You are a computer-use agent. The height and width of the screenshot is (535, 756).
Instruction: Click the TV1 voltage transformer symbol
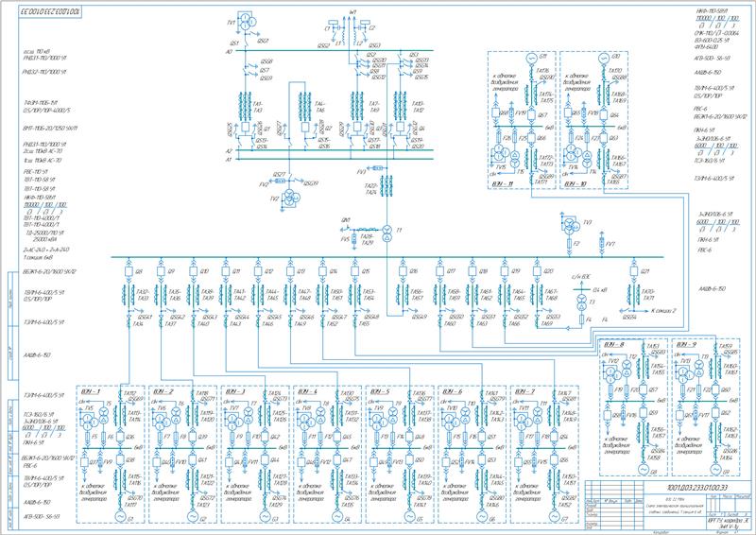coord(247,22)
